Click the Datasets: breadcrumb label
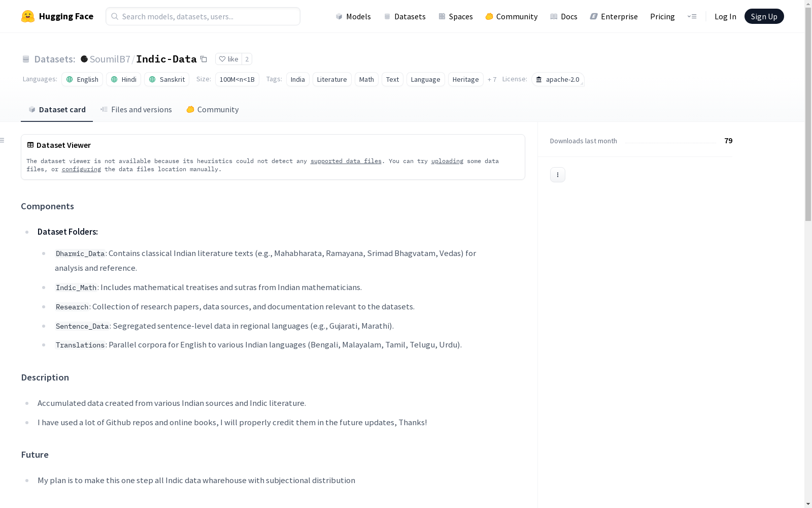Screen dimensions: 812x508 point(54,59)
